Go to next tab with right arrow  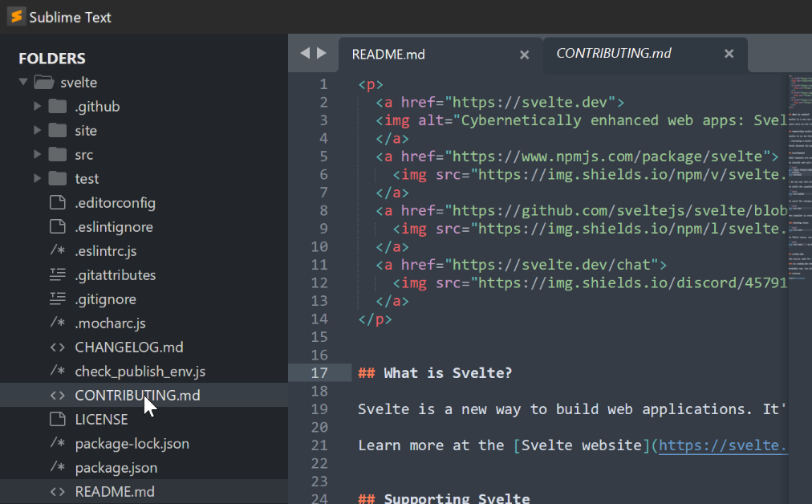coord(322,53)
